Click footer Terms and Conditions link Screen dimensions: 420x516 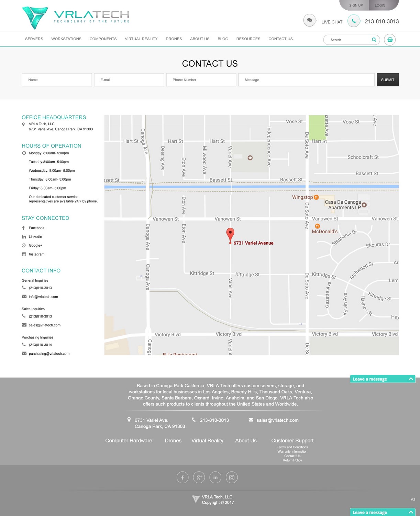click(x=292, y=447)
